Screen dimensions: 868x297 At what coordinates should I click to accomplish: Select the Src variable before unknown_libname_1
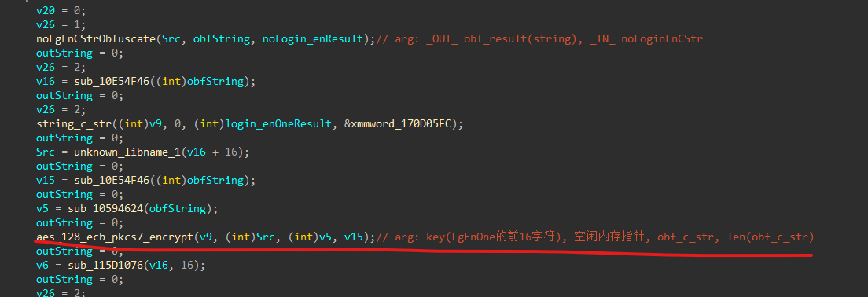[44, 152]
